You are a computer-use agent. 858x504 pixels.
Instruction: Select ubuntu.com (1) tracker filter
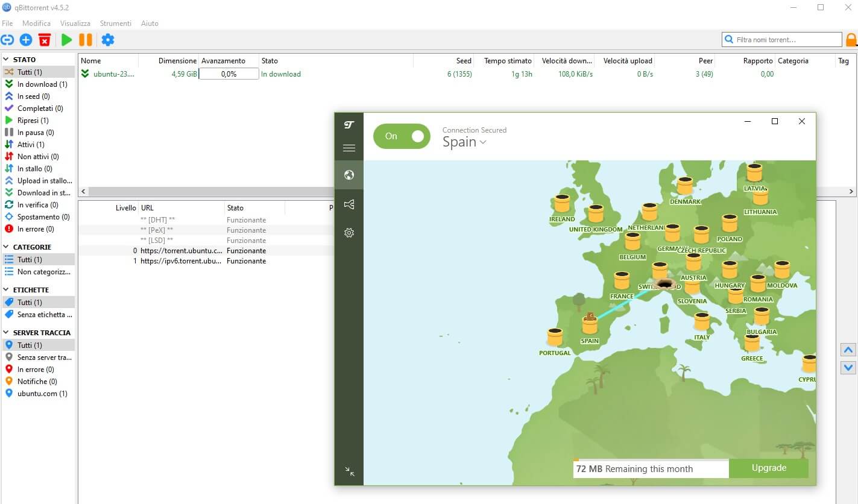pyautogui.click(x=38, y=394)
